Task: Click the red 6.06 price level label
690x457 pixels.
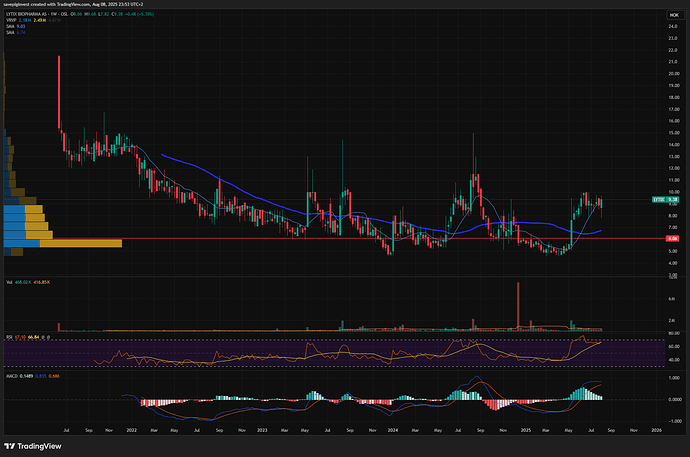Action: point(672,238)
